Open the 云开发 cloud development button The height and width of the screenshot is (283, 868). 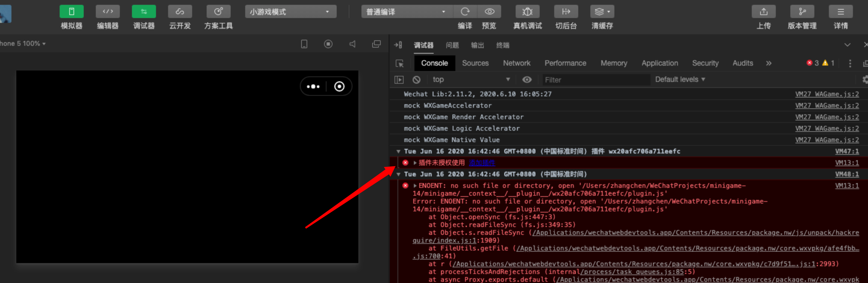point(180,12)
